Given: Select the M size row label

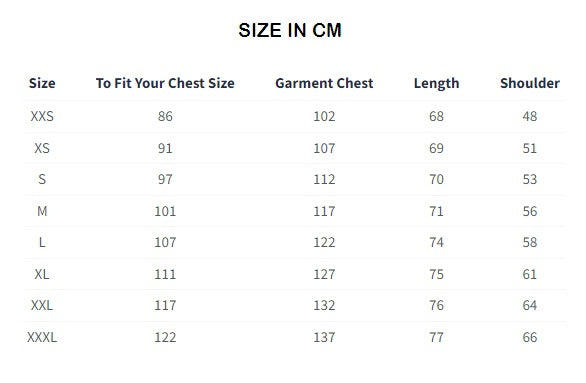Looking at the screenshot, I should click(42, 211).
